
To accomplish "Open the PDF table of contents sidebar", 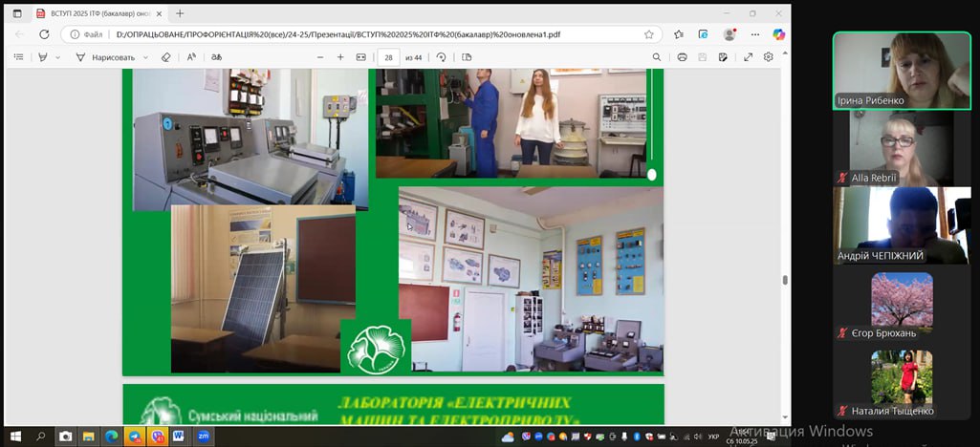I will [19, 56].
